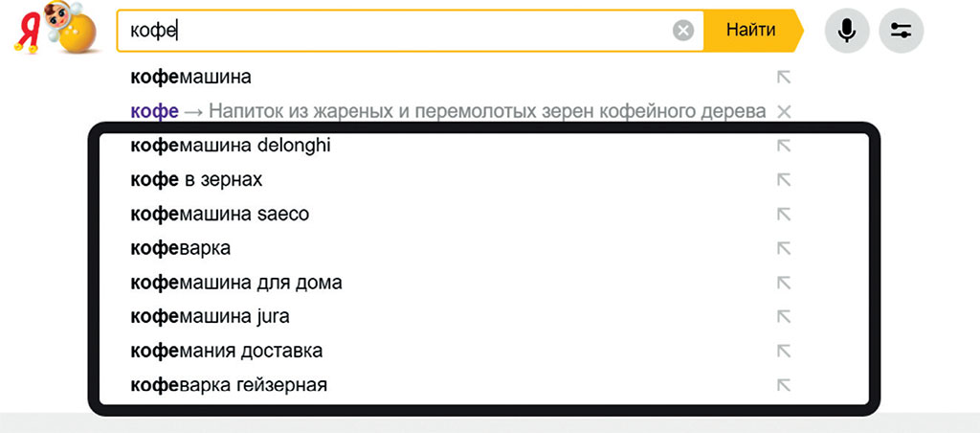The image size is (980, 433).
Task: Insert кофемания доставка via arrow icon
Action: point(784,352)
